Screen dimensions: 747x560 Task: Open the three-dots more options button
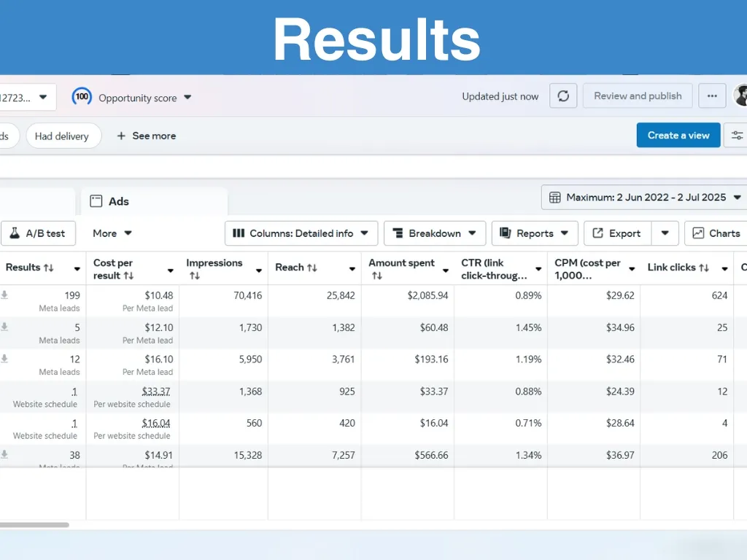[712, 96]
